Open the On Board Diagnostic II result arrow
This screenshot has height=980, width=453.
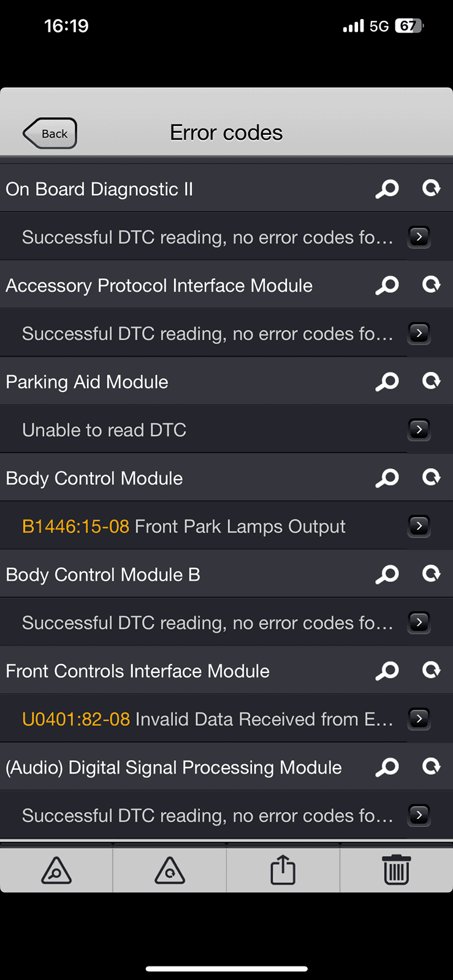tap(419, 236)
